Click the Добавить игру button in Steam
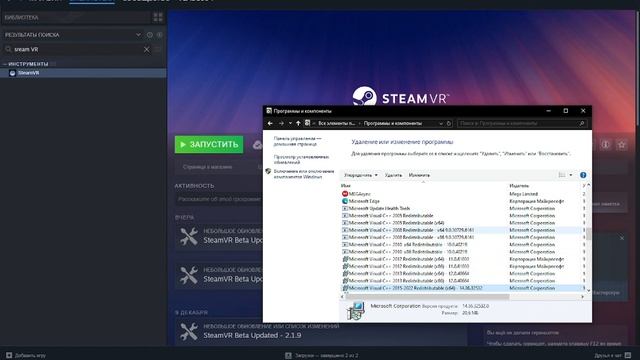This screenshot has width=640, height=360. click(x=26, y=356)
